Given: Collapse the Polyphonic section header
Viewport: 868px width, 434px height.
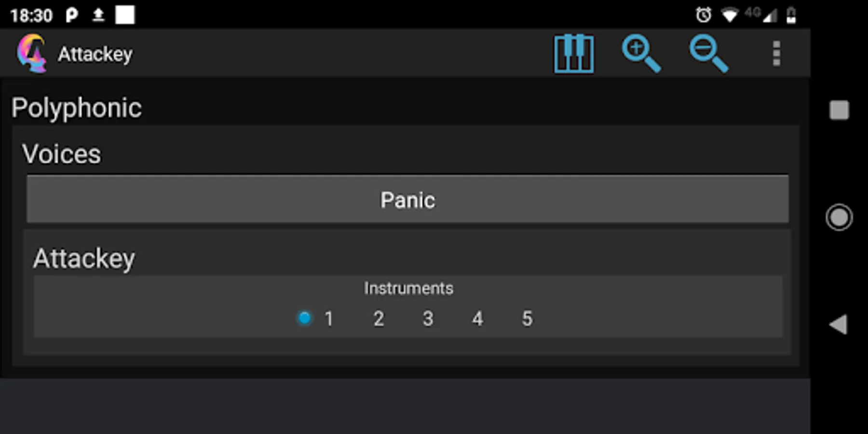Looking at the screenshot, I should 77,108.
